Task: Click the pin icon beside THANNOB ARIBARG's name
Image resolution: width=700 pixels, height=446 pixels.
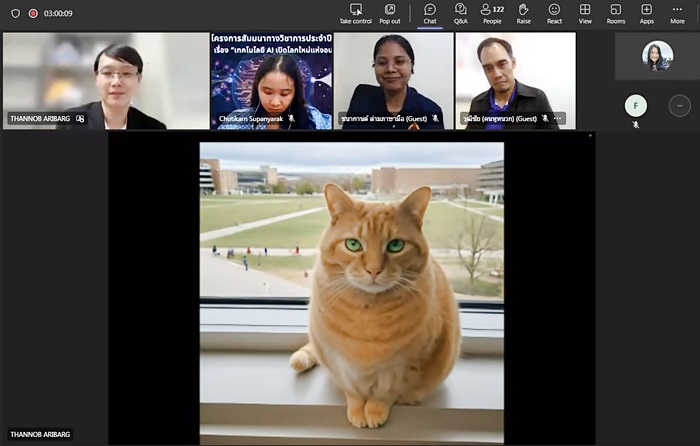Action: click(80, 118)
